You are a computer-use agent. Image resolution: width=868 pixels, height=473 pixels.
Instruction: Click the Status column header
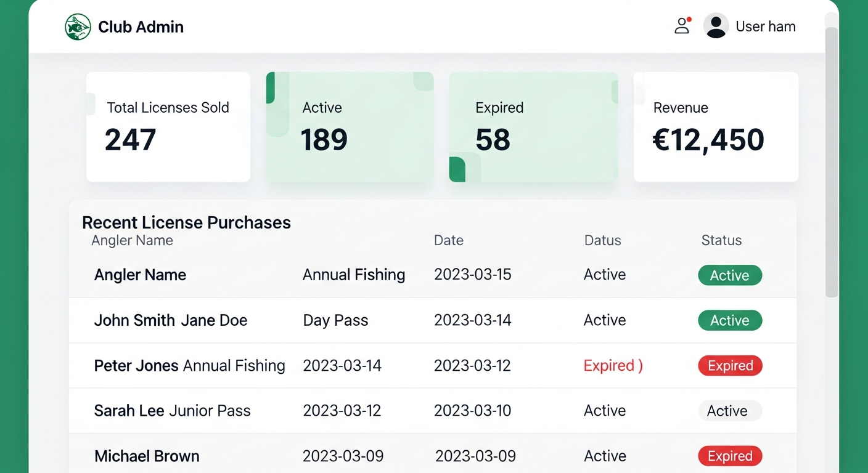coord(721,240)
